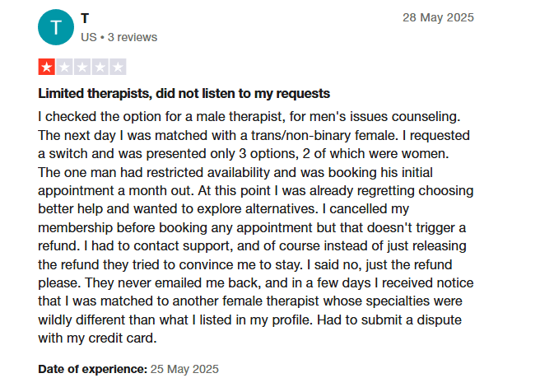Click the "Date of experience:" label
Image resolution: width=540 pixels, height=392 pixels.
[x=92, y=369]
